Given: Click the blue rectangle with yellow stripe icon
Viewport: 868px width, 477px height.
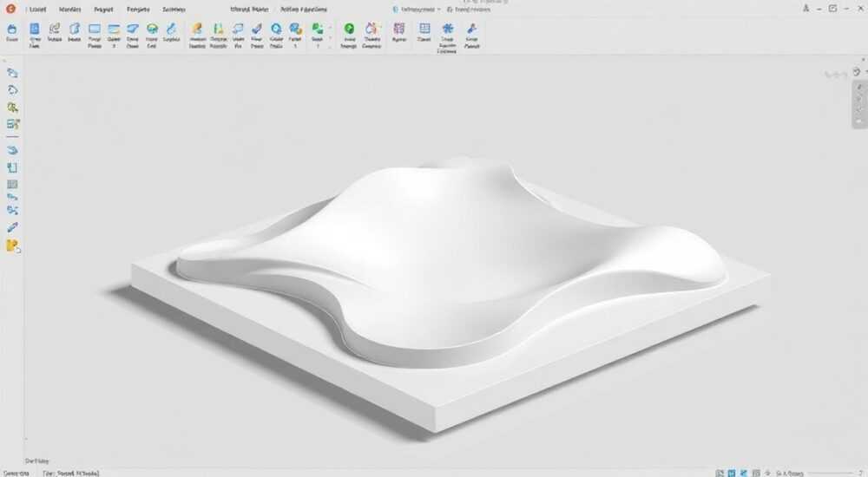Looking at the screenshot, I should (114, 29).
